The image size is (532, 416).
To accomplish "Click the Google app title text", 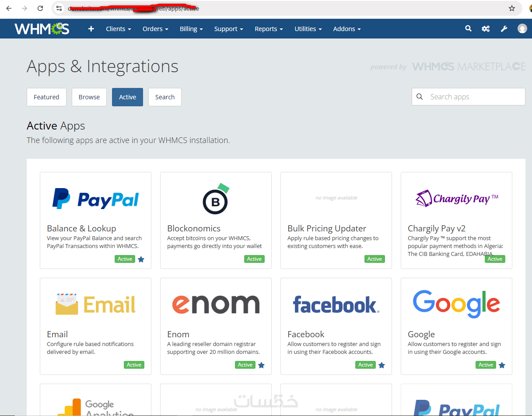I will tap(421, 334).
